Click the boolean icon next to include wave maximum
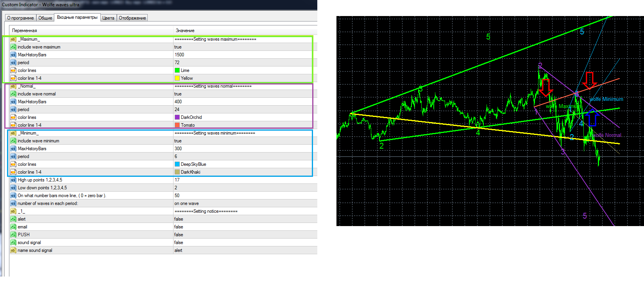644x300 pixels. point(13,47)
